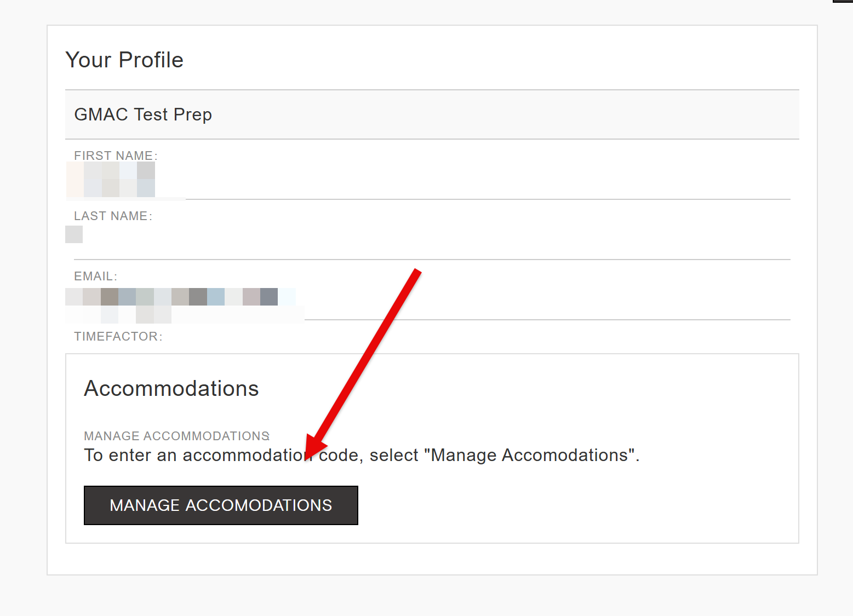This screenshot has height=616, width=853.
Task: Click the tail of the red arrow
Action: coord(416,272)
